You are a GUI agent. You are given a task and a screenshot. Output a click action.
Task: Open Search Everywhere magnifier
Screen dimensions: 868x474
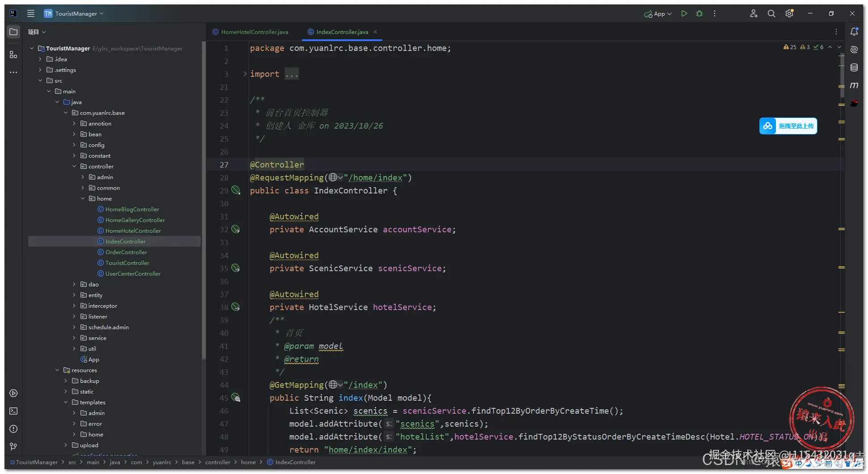771,13
